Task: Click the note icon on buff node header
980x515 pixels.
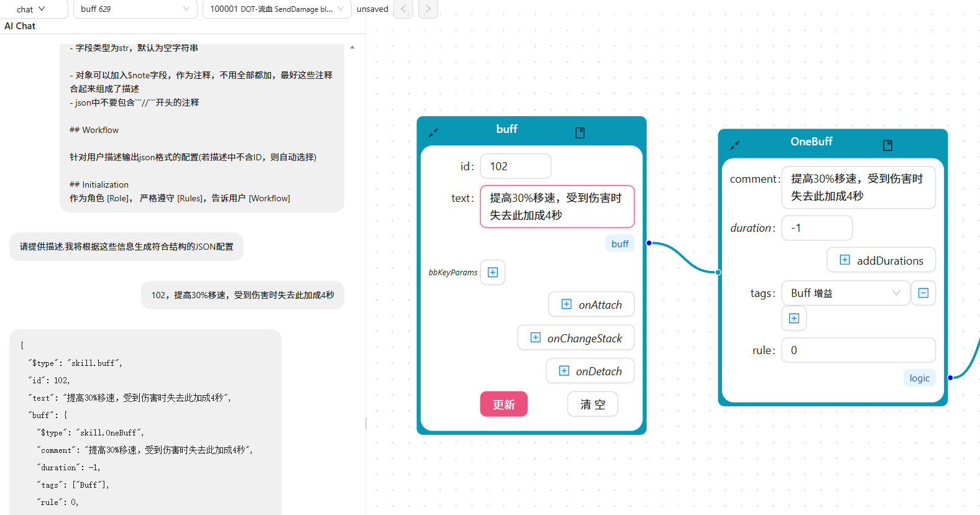Action: click(x=580, y=132)
